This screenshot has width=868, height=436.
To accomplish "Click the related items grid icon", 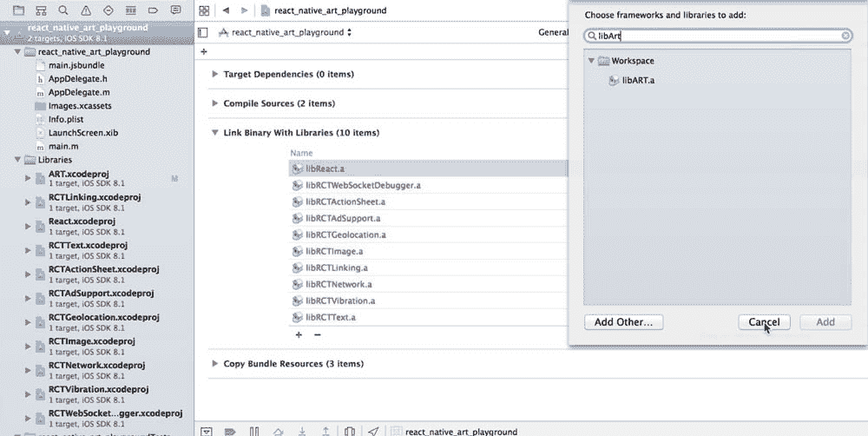I will 204,10.
